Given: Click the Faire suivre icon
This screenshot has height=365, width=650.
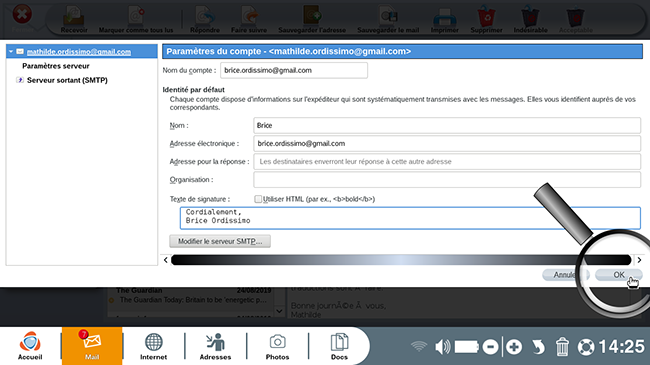Looking at the screenshot, I should pyautogui.click(x=249, y=17).
